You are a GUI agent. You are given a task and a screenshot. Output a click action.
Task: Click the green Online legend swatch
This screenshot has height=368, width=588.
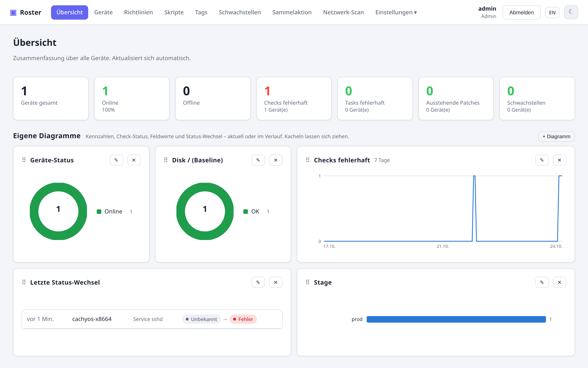(99, 212)
